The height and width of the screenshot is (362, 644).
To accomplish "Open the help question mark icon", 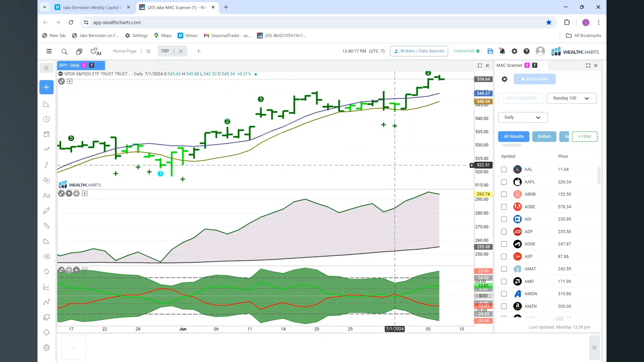I will 527,51.
